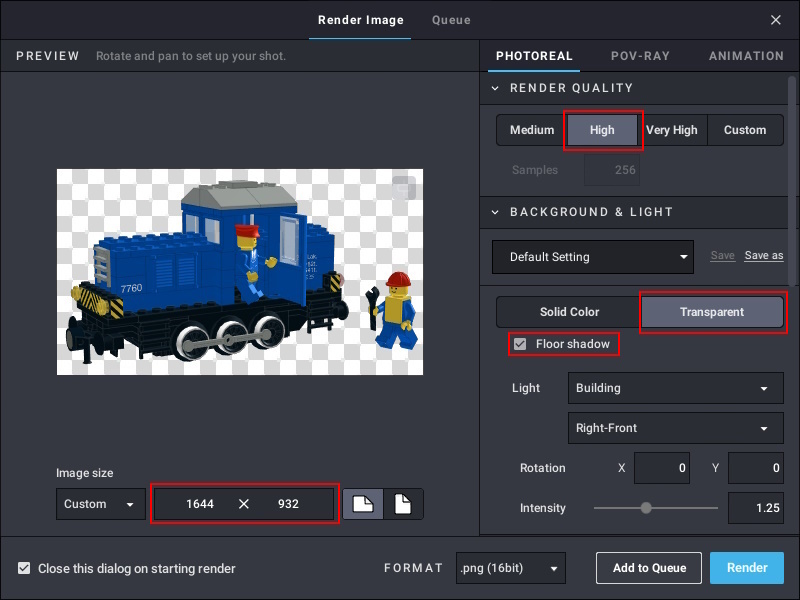
Task: Click Add to Queue button
Action: click(x=649, y=568)
